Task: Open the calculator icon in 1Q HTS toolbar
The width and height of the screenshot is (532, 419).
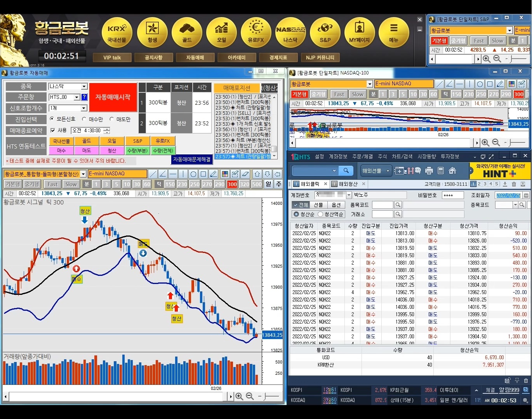Action: click(x=441, y=170)
